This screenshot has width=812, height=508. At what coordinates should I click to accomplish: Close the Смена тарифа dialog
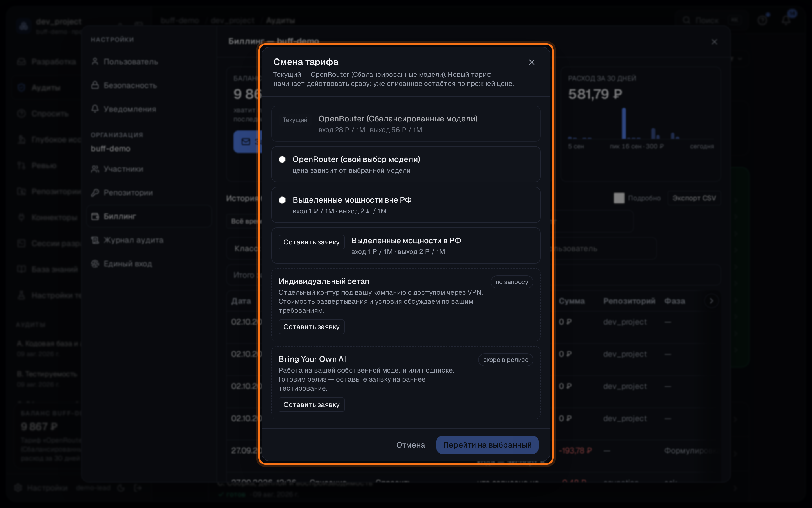tap(531, 62)
